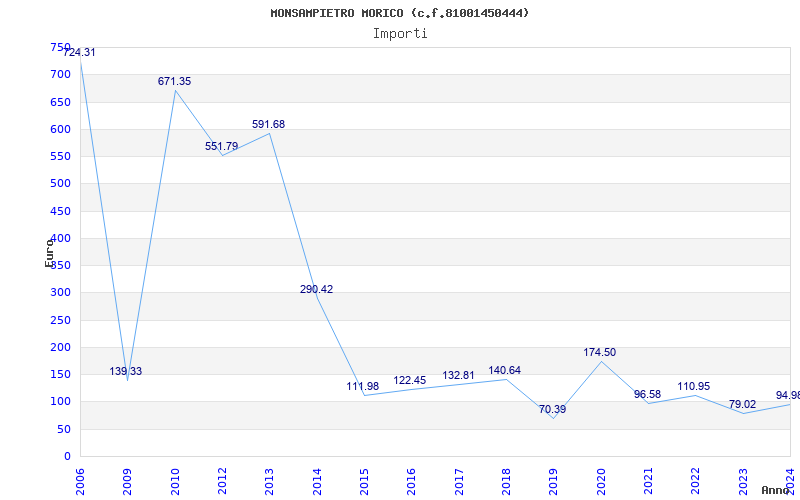800x500 pixels.
Task: Click the 650 y-axis tick label
Action: tap(60, 102)
